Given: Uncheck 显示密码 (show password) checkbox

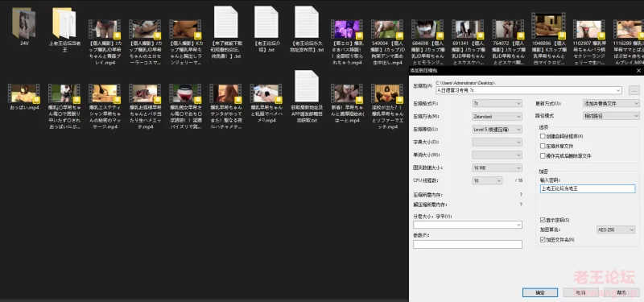Looking at the screenshot, I should tap(543, 220).
